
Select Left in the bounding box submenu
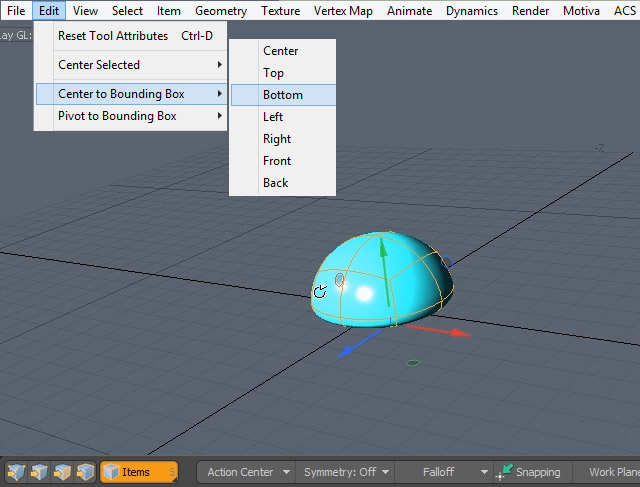point(283,117)
